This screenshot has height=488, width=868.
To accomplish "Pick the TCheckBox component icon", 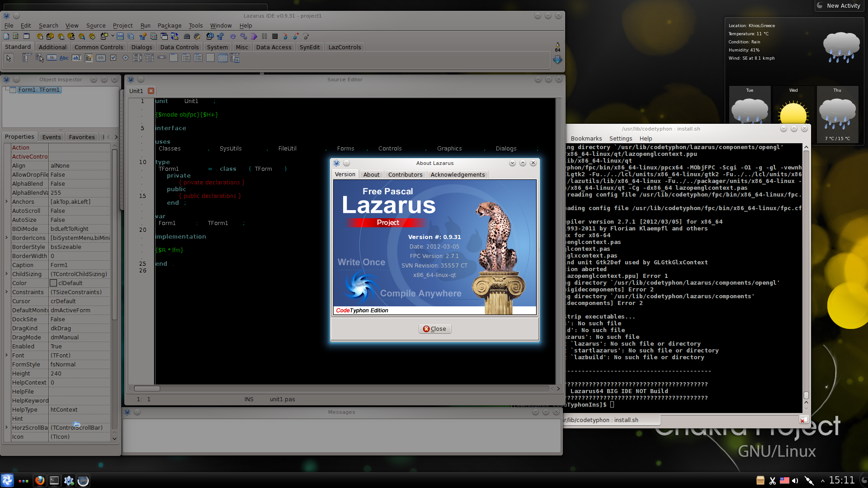I will click(x=113, y=58).
